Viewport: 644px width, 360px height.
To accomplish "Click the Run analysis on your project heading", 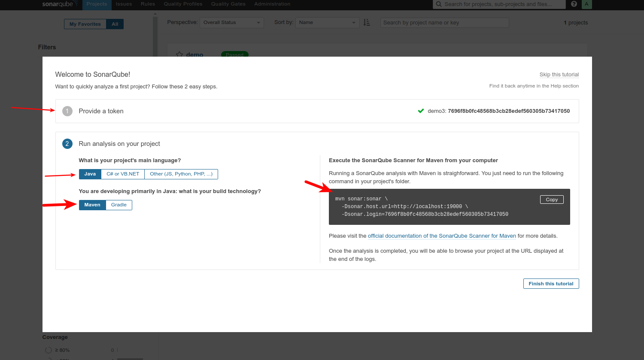I will pos(119,144).
